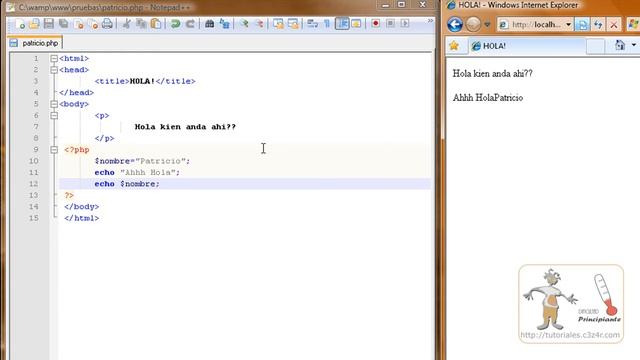Image resolution: width=640 pixels, height=360 pixels.
Task: Click line number 14 in margin
Action: coord(34,207)
